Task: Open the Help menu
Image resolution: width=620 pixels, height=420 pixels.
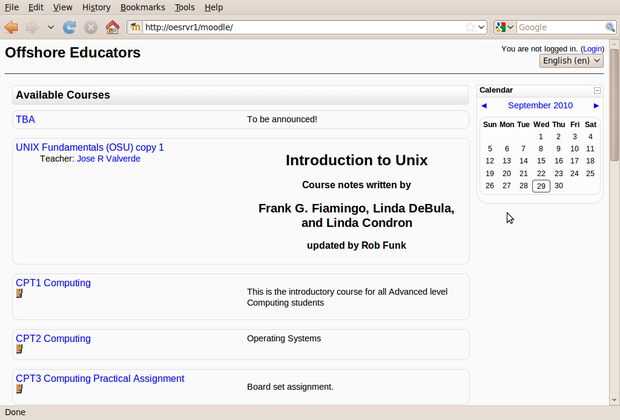Action: tap(214, 7)
